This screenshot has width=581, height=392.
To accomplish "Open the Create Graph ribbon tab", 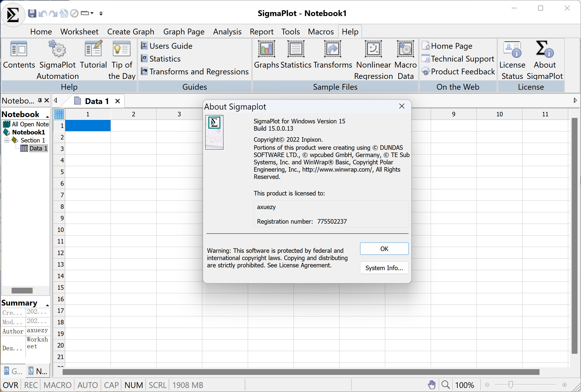I will [131, 32].
